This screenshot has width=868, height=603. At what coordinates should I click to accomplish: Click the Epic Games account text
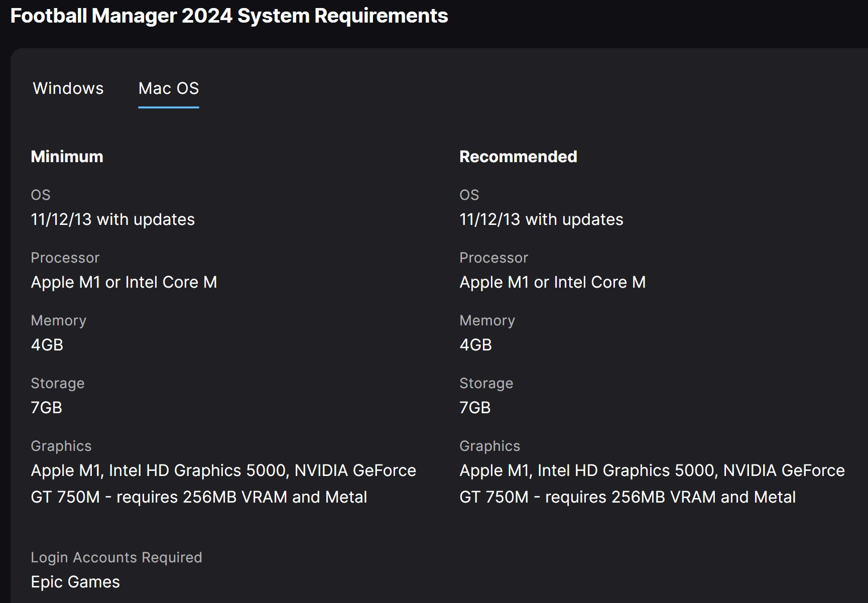tap(75, 582)
